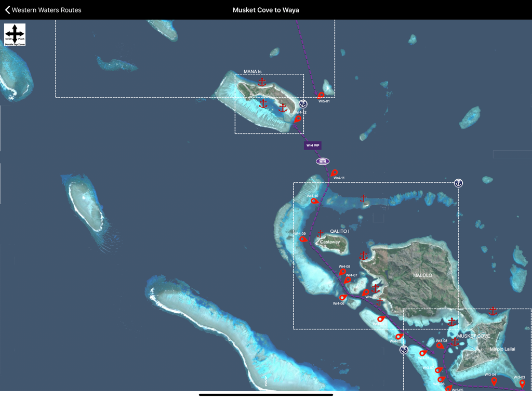
Task: Select the Wr3-03 waypoint pin
Action: tap(523, 382)
